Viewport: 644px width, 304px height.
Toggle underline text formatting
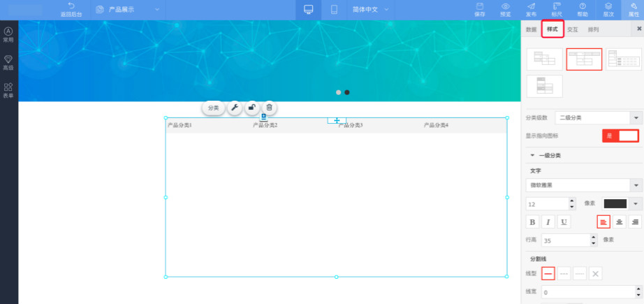tap(564, 222)
